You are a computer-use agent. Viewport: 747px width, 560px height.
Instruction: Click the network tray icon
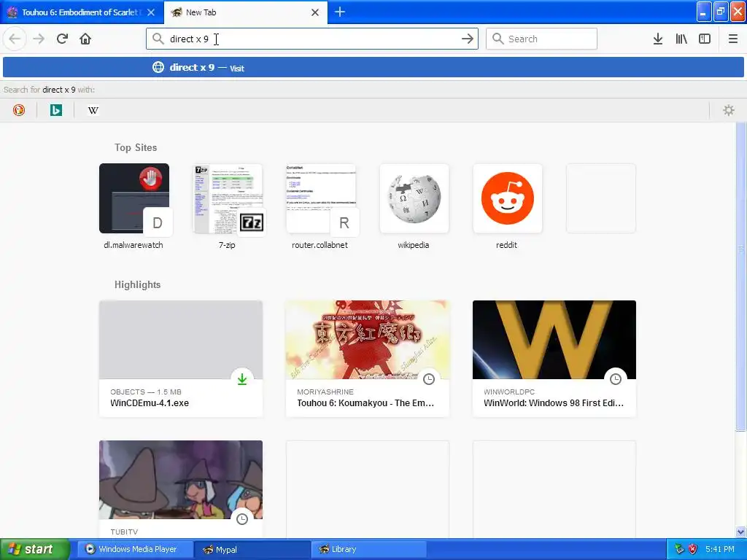pos(679,549)
